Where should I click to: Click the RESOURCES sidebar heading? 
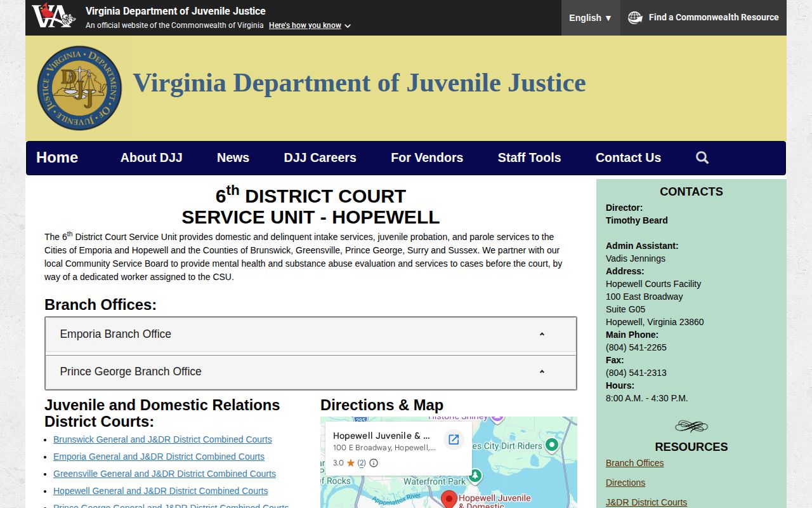[x=691, y=447]
